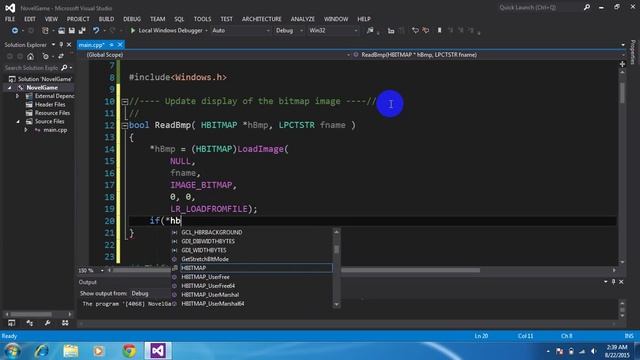Image resolution: width=640 pixels, height=360 pixels.
Task: Pin the Solution Explorer panel
Action: pos(61,44)
